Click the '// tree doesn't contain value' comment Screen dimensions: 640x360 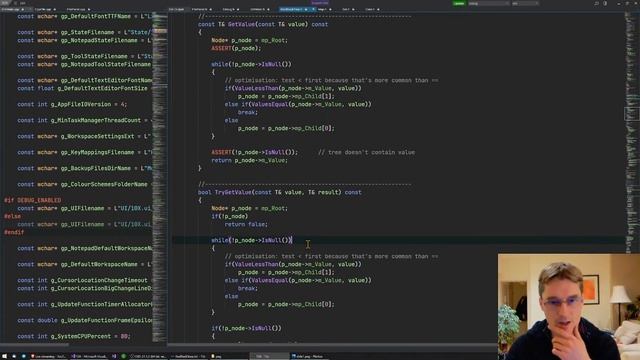coord(366,152)
